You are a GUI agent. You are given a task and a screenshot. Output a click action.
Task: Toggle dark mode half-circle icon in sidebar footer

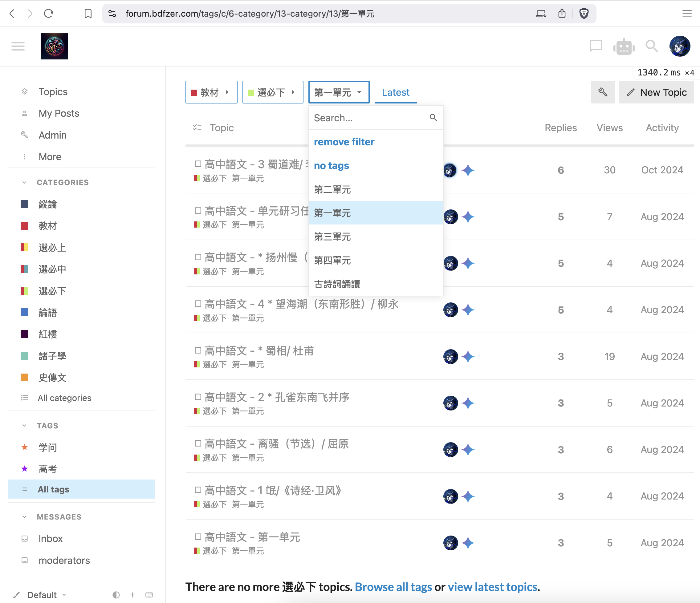(x=116, y=595)
